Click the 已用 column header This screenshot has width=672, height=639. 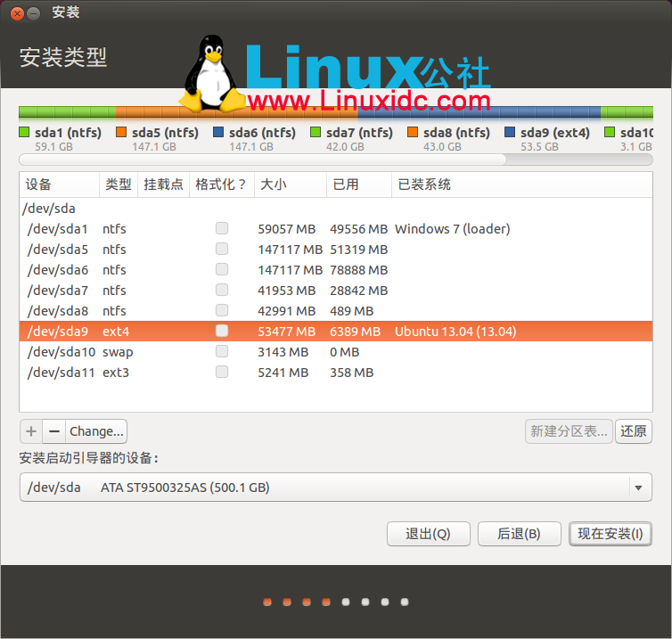click(x=359, y=184)
